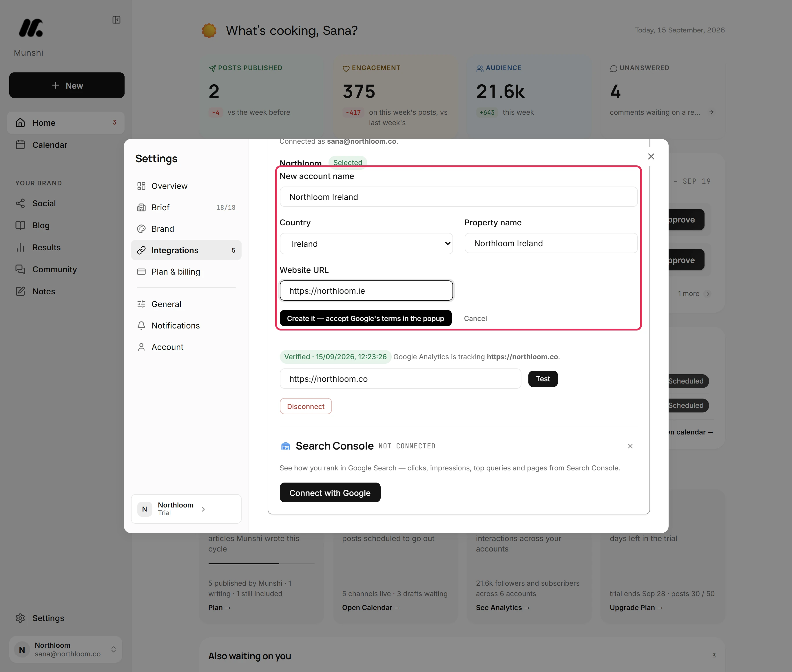Click the Search Console icon
Screen dimensions: 792x672
285,446
